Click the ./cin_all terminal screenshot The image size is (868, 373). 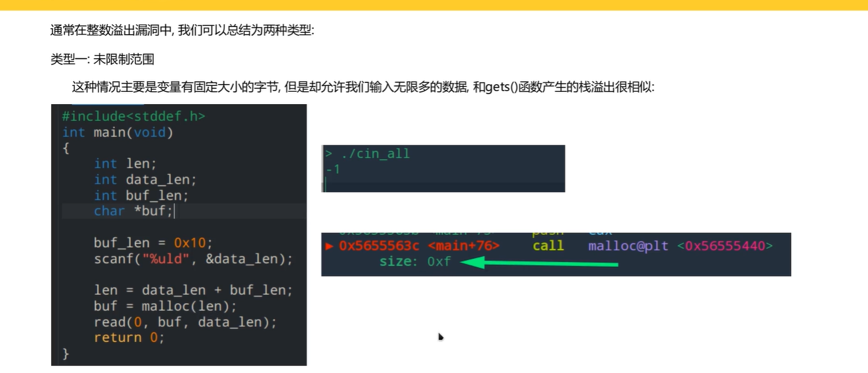[x=443, y=168]
